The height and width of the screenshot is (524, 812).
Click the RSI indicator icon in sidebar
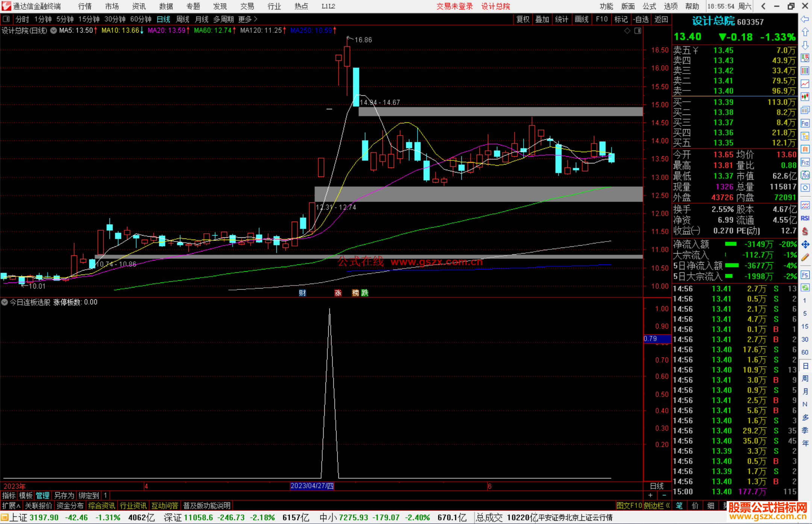(805, 218)
